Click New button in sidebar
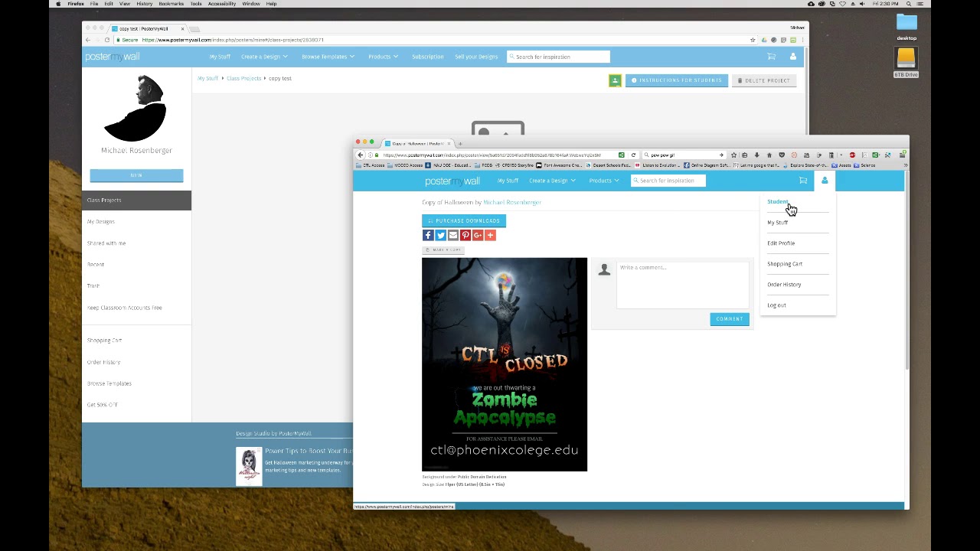The image size is (980, 551). pyautogui.click(x=136, y=175)
